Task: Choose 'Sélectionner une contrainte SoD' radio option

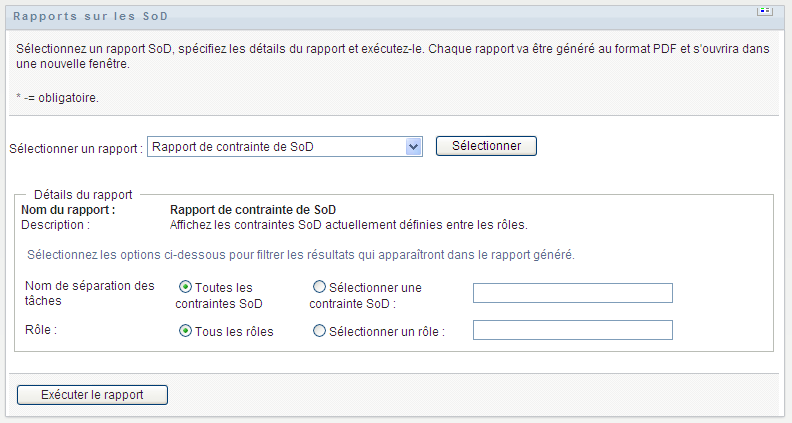Action: 320,288
